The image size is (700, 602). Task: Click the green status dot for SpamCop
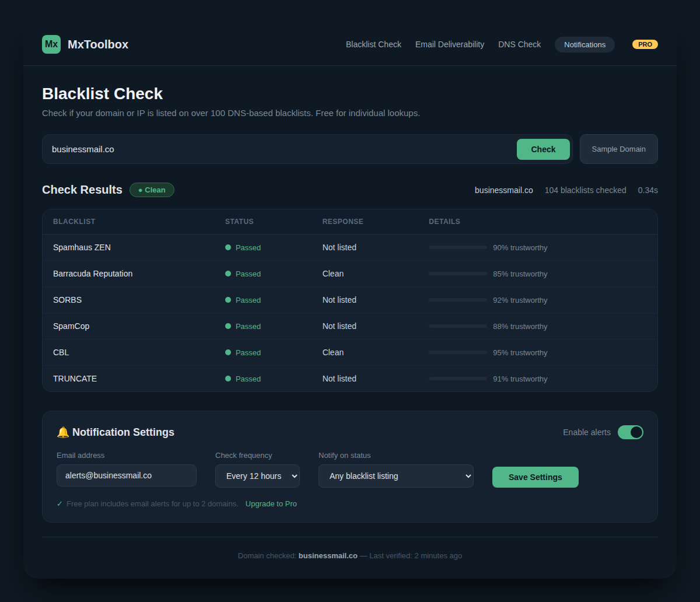[x=228, y=326]
